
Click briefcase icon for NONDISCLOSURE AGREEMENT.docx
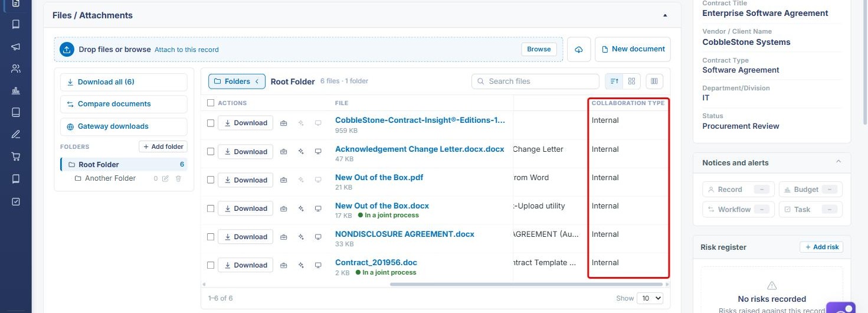(x=283, y=237)
